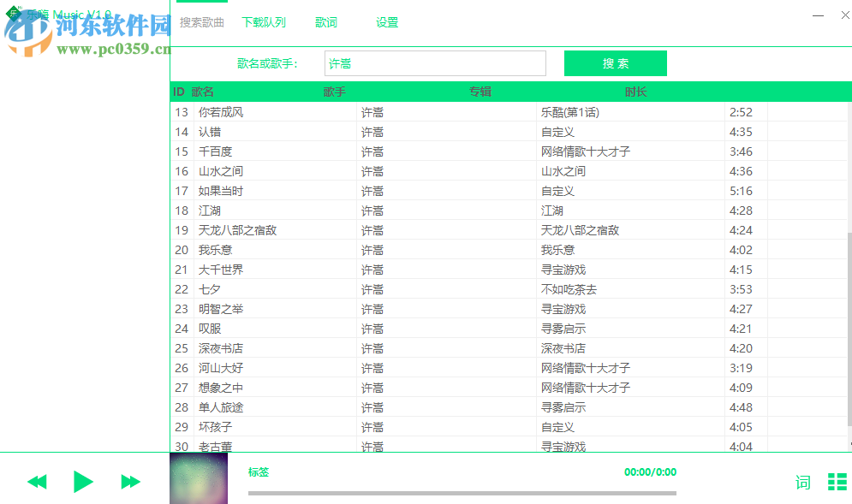Select the 搜索歌曲 tab
This screenshot has width=852, height=504.
pyautogui.click(x=201, y=22)
